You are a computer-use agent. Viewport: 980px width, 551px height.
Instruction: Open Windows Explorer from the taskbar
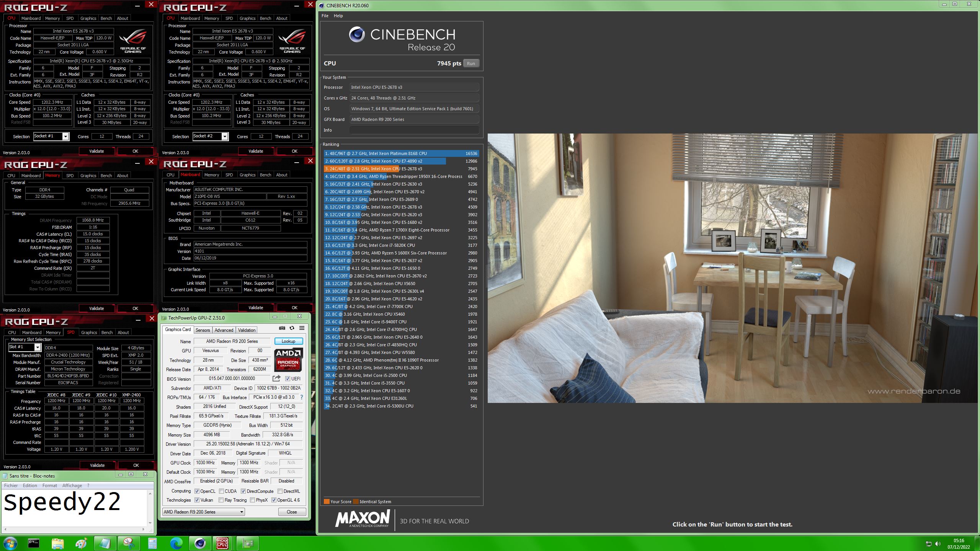57,543
